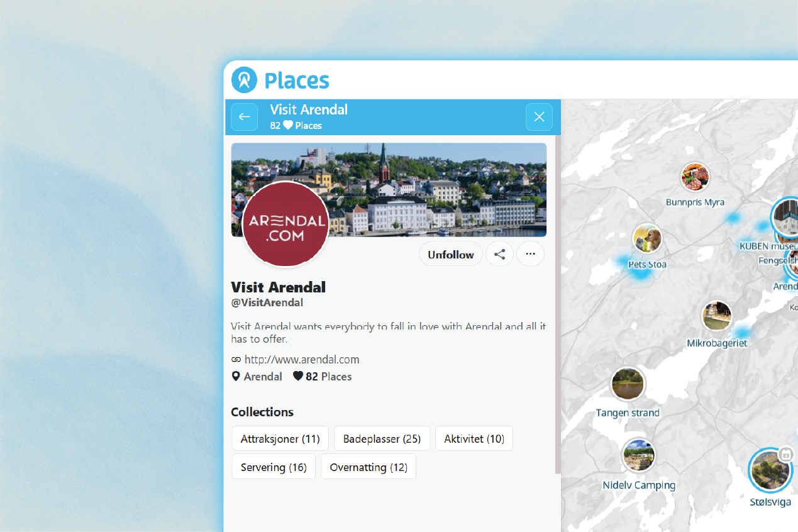This screenshot has width=798, height=532.
Task: Click the lock badge on Stølsviga marker
Action: pyautogui.click(x=785, y=453)
